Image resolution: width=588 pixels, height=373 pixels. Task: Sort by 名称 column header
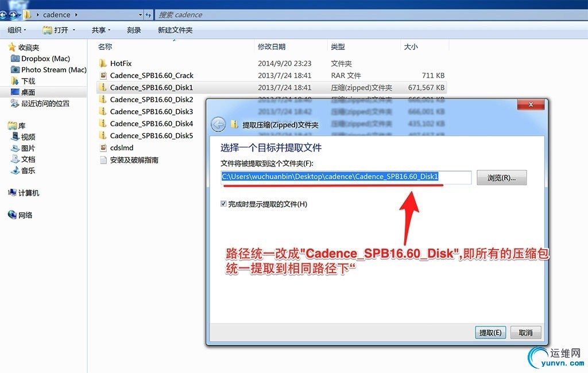click(x=105, y=47)
